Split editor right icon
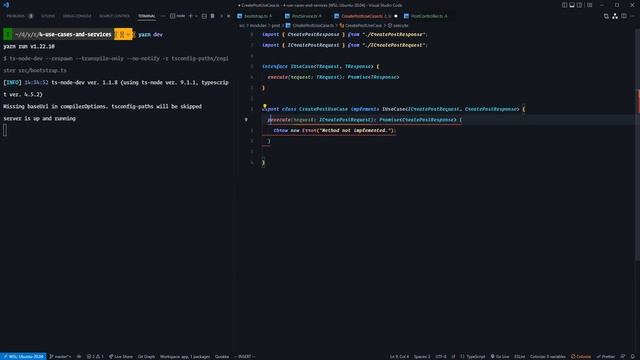 tap(624, 16)
